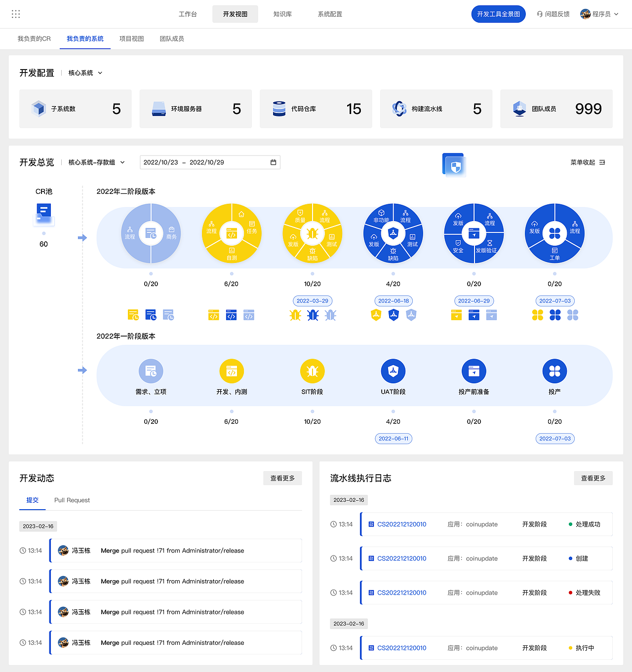The width and height of the screenshot is (632, 672).
Task: Expand the 核心系统 dropdown in 开发配置
Action: click(85, 73)
